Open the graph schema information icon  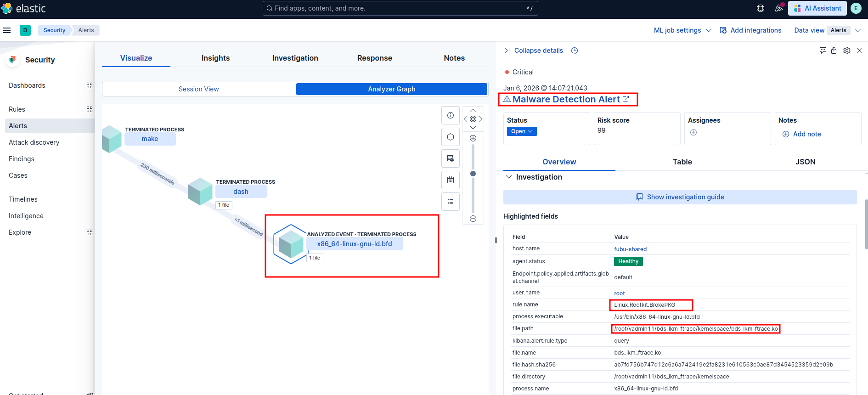[451, 115]
